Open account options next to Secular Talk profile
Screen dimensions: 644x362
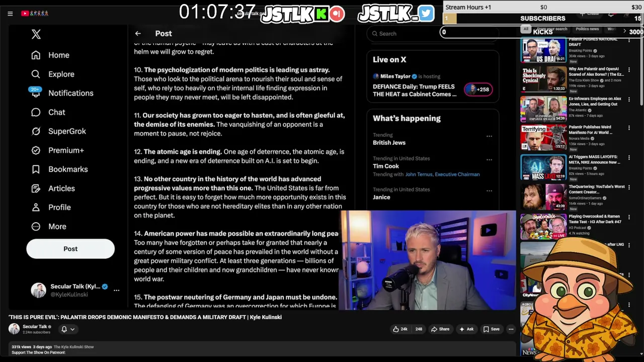point(116,290)
